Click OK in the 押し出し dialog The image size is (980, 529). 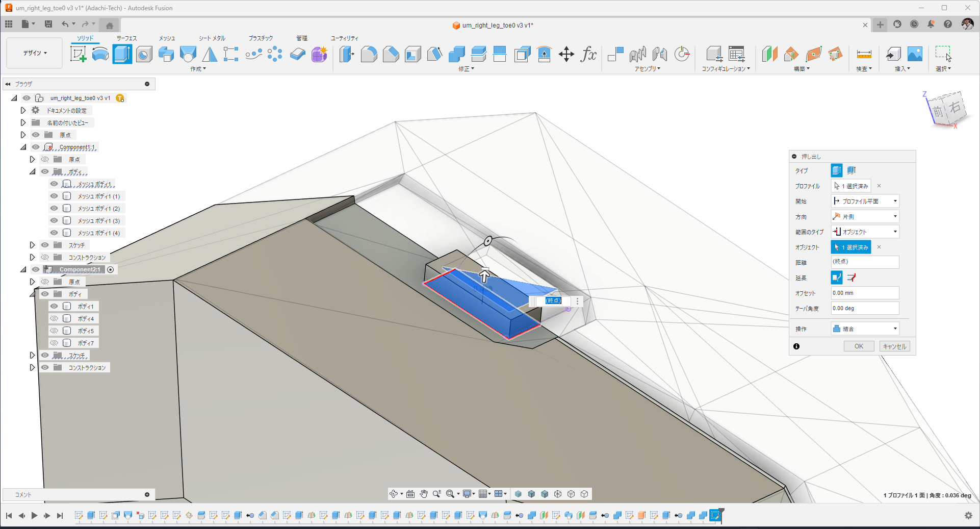[x=859, y=346]
